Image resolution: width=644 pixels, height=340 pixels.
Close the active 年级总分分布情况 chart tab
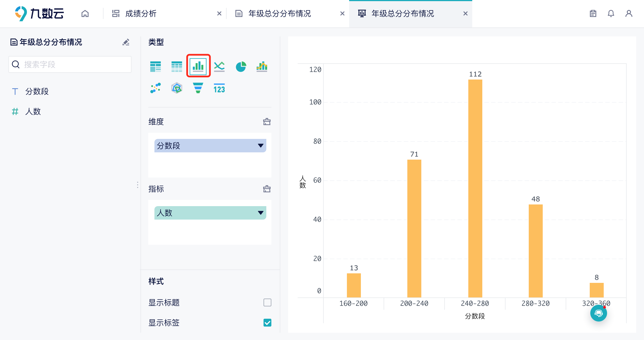[x=466, y=13]
